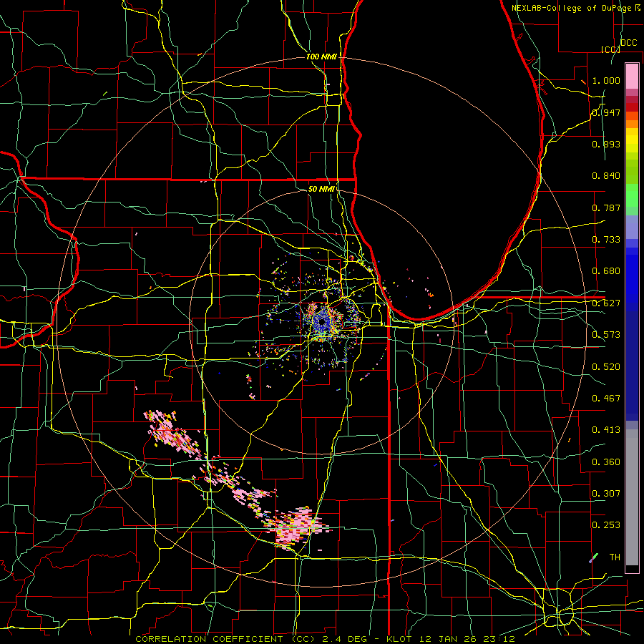644x644 pixels.
Task: Pick the orange segment of the color bar
Action: click(x=632, y=124)
